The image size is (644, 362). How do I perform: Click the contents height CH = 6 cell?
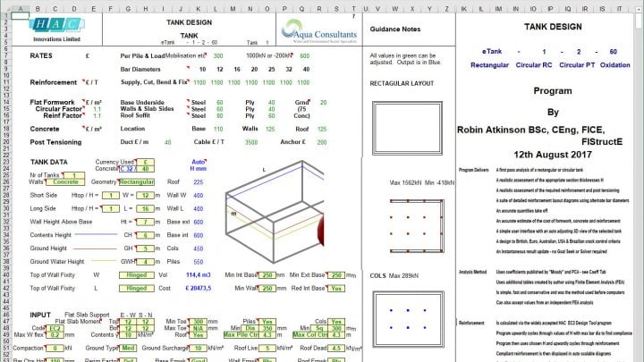click(146, 235)
